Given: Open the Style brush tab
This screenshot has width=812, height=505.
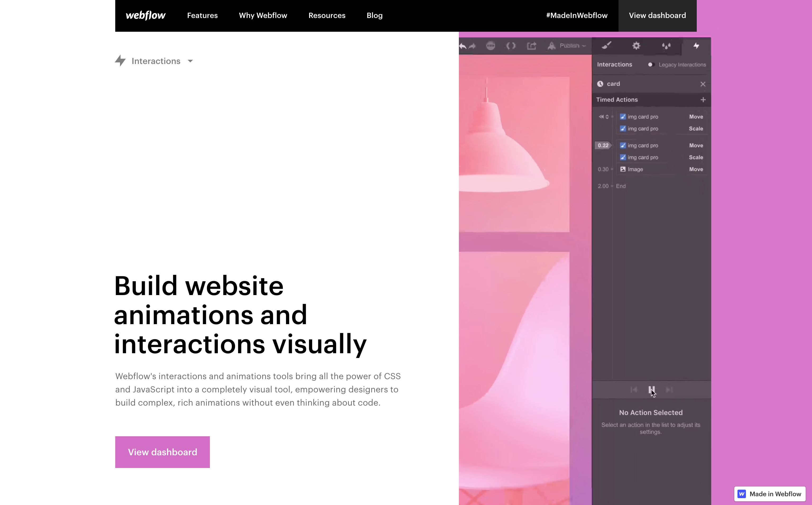Looking at the screenshot, I should [x=606, y=46].
